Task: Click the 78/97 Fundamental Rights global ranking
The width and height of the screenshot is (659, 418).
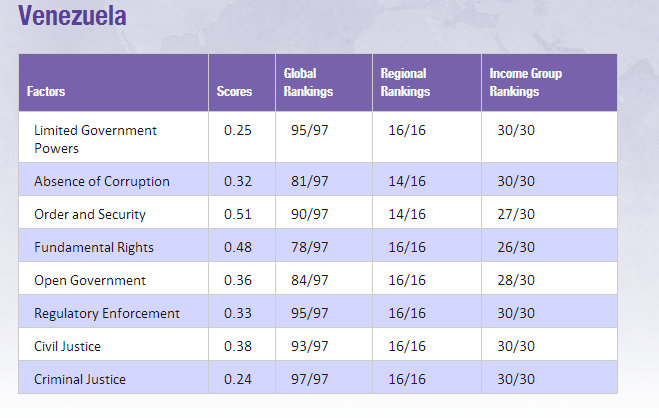Action: pos(305,247)
